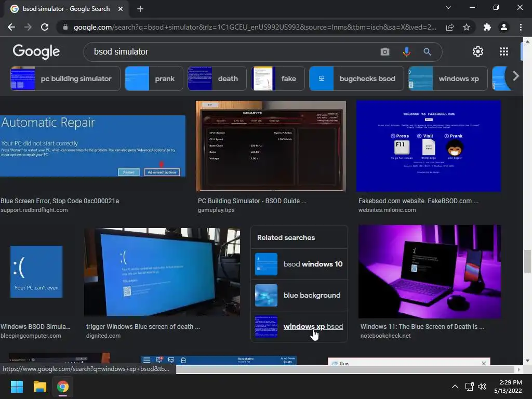Close the bsod simulator tab
Image resolution: width=532 pixels, height=399 pixels.
(121, 9)
